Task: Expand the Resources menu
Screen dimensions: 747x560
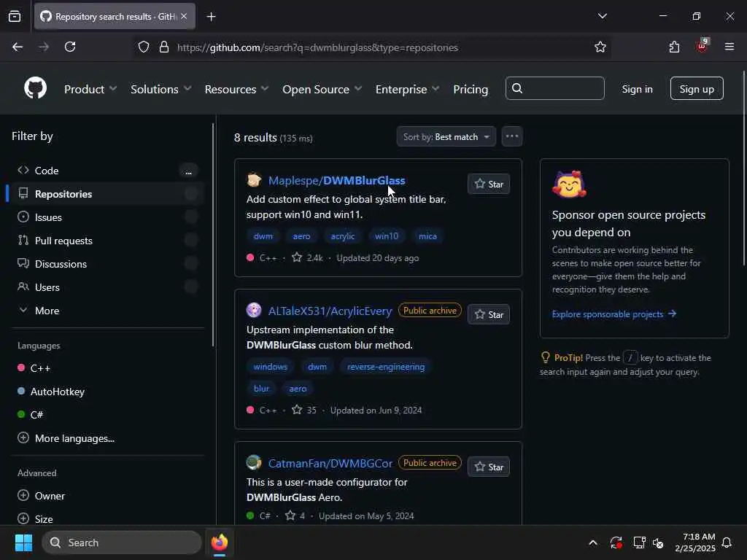Action: tap(236, 89)
